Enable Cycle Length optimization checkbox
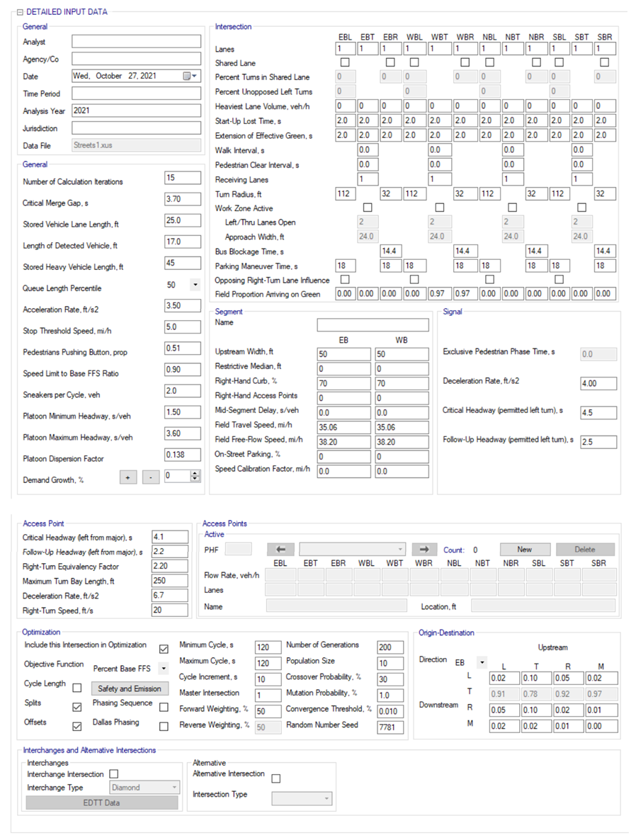Screen dimensions: 631x840 point(77,687)
